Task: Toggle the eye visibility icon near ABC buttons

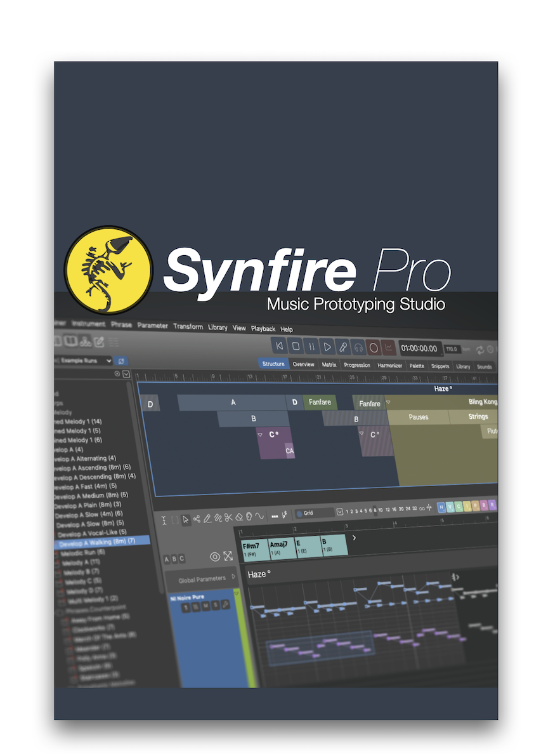Action: click(x=214, y=556)
